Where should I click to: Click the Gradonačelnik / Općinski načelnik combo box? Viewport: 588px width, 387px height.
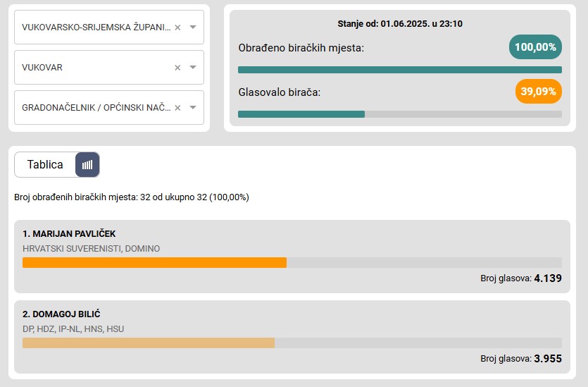(x=109, y=108)
